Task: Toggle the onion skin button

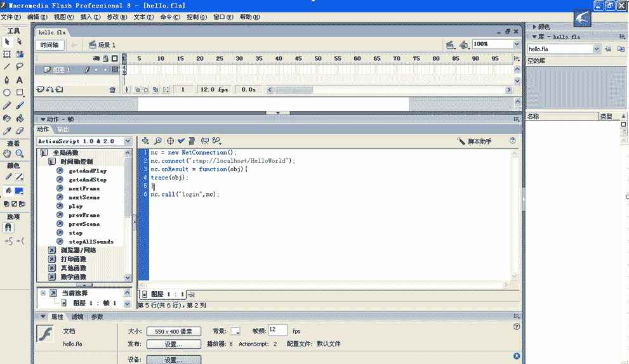Action: coord(137,90)
